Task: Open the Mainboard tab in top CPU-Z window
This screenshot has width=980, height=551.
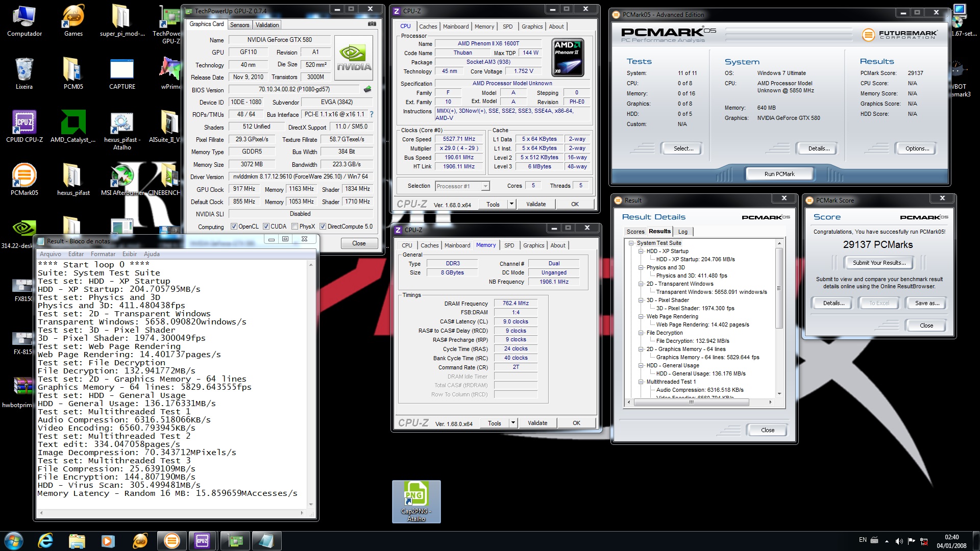Action: click(x=455, y=27)
